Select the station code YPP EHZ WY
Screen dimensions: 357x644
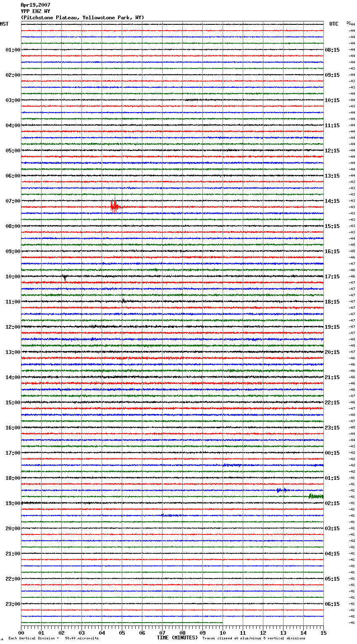tap(35, 11)
